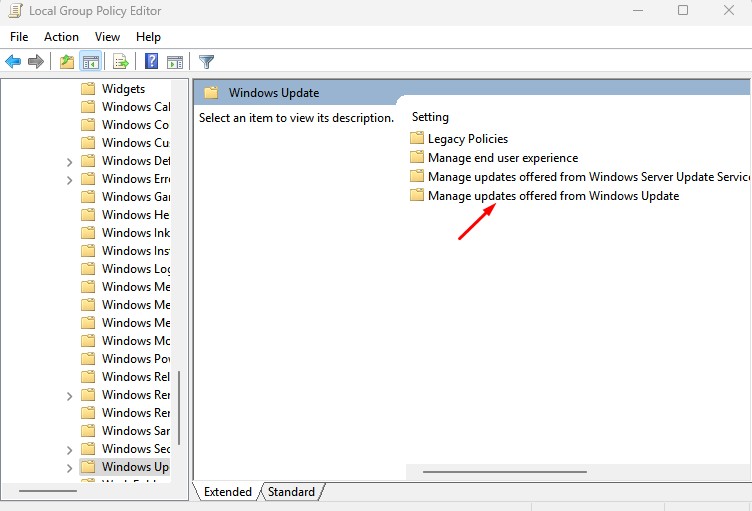Switch to the Extended tab
The image size is (752, 511).
[x=228, y=492]
